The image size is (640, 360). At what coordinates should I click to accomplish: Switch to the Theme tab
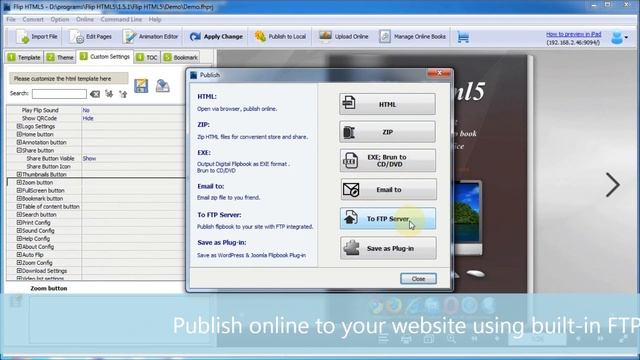pos(60,58)
